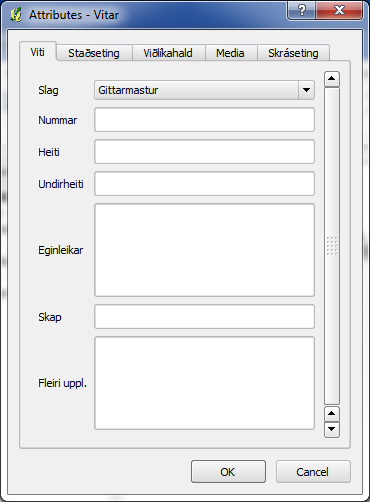Image resolution: width=370 pixels, height=502 pixels.
Task: Open the Viðlíkahald tab
Action: (x=168, y=53)
